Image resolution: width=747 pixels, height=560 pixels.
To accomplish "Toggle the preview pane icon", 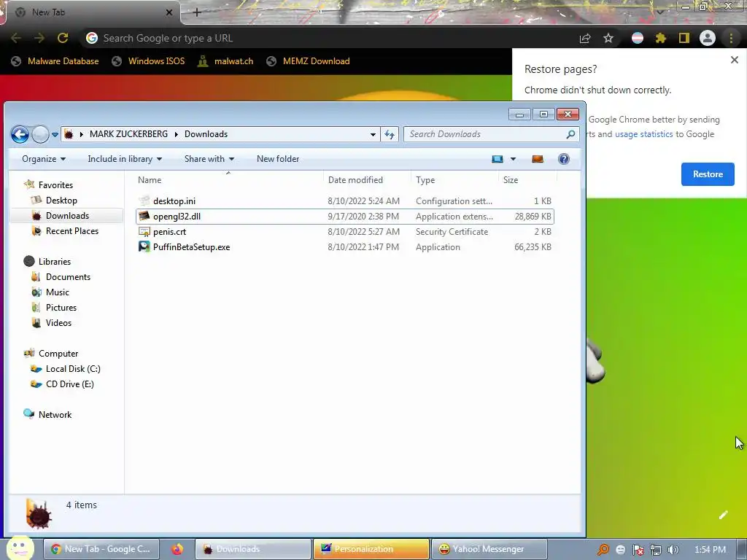I will click(x=538, y=159).
